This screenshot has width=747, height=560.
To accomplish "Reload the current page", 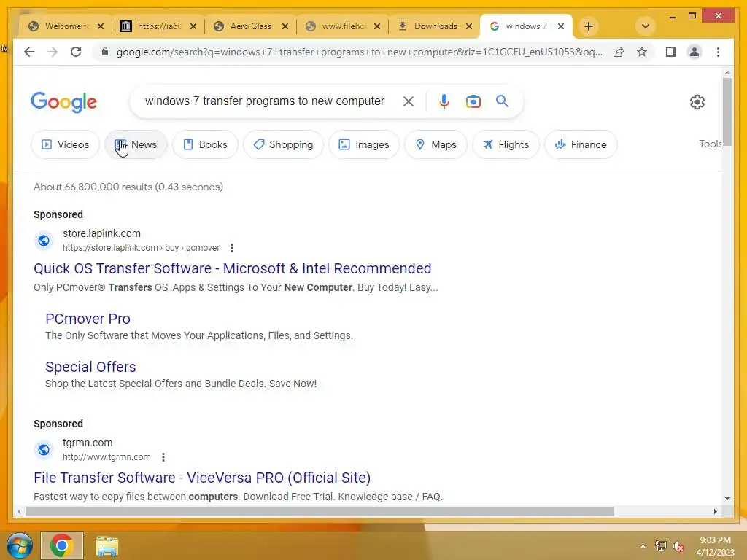I will click(x=76, y=52).
